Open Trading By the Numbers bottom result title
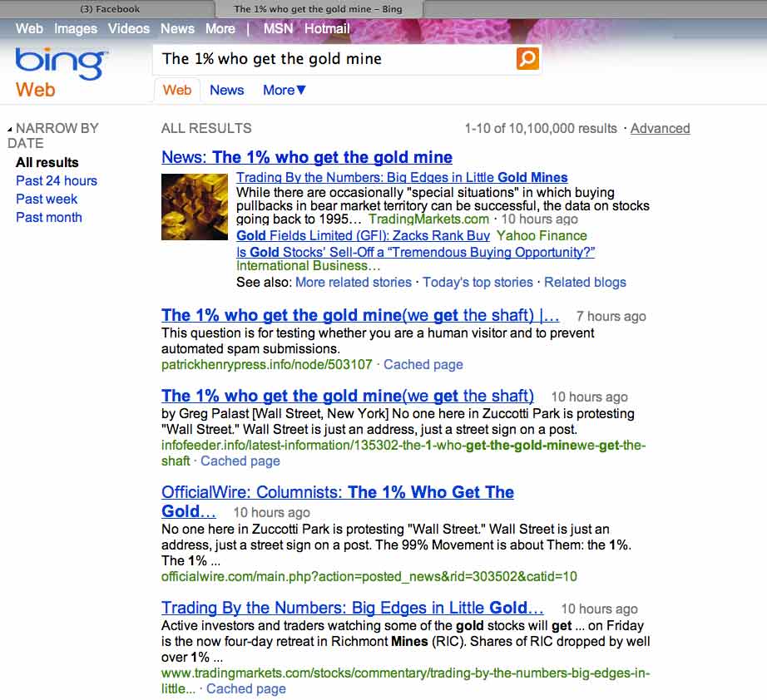This screenshot has height=700, width=767. coord(352,608)
